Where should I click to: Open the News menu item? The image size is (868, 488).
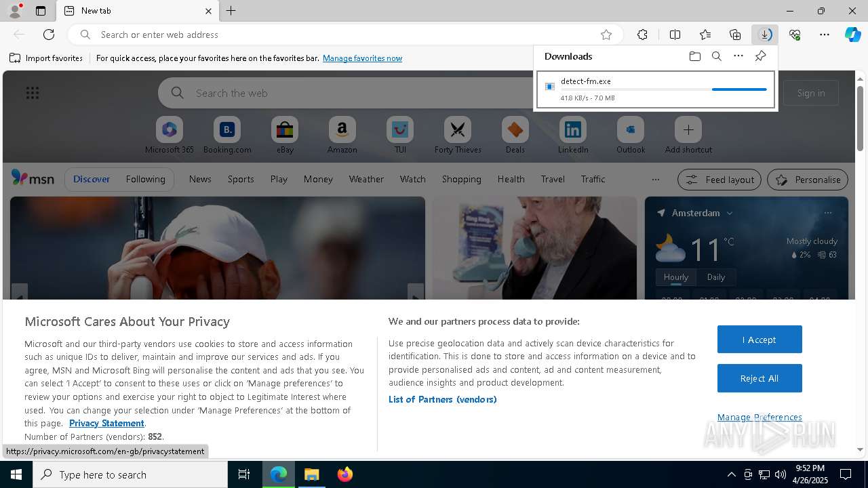point(200,179)
